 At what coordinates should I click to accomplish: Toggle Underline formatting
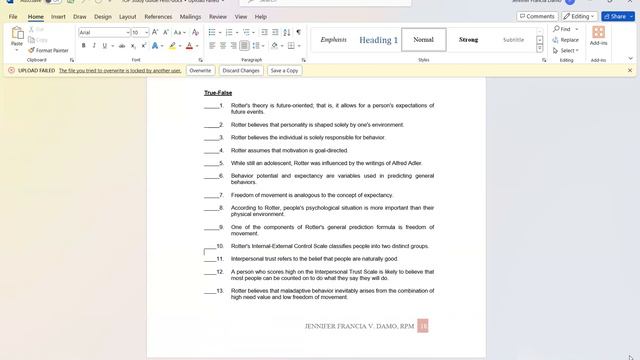click(x=104, y=46)
